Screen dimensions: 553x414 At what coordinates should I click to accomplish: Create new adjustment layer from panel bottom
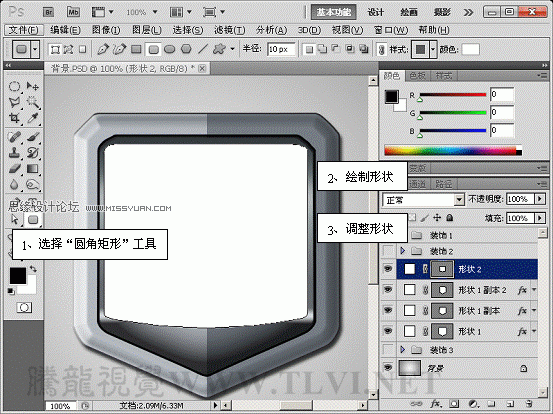[x=473, y=403]
